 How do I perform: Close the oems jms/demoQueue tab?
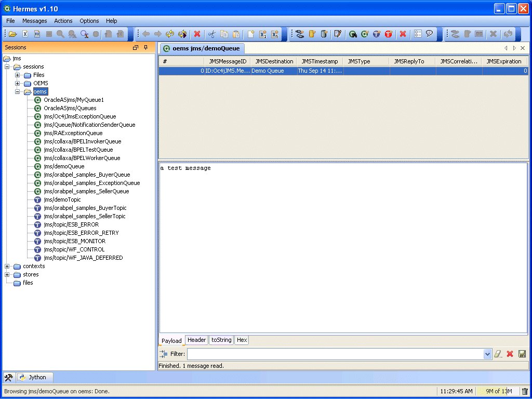pyautogui.click(x=523, y=48)
